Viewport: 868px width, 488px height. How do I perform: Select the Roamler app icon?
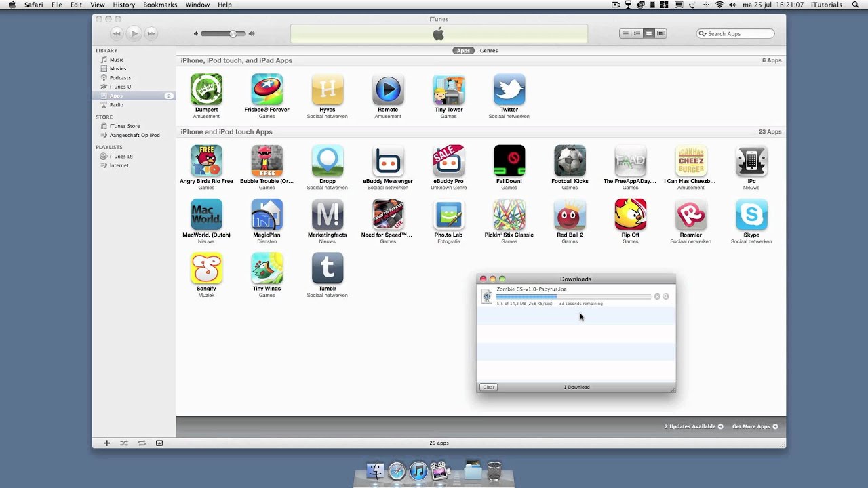[x=691, y=215]
